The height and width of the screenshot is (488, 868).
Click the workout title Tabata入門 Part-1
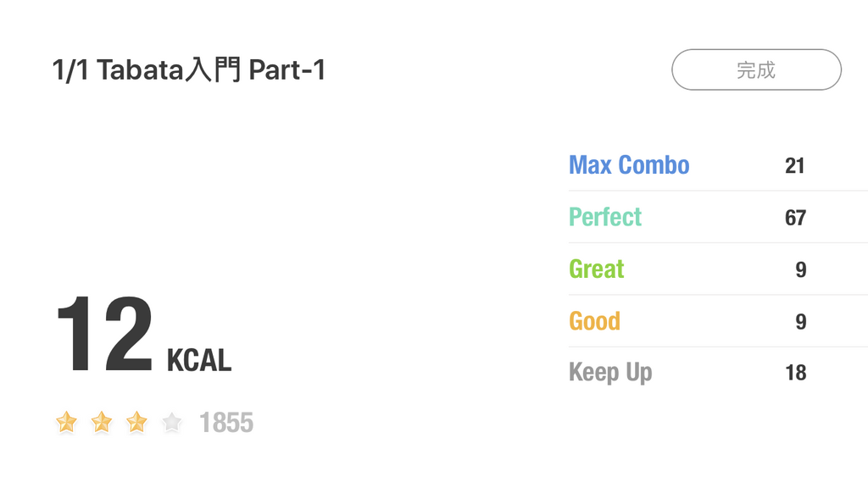click(x=189, y=70)
